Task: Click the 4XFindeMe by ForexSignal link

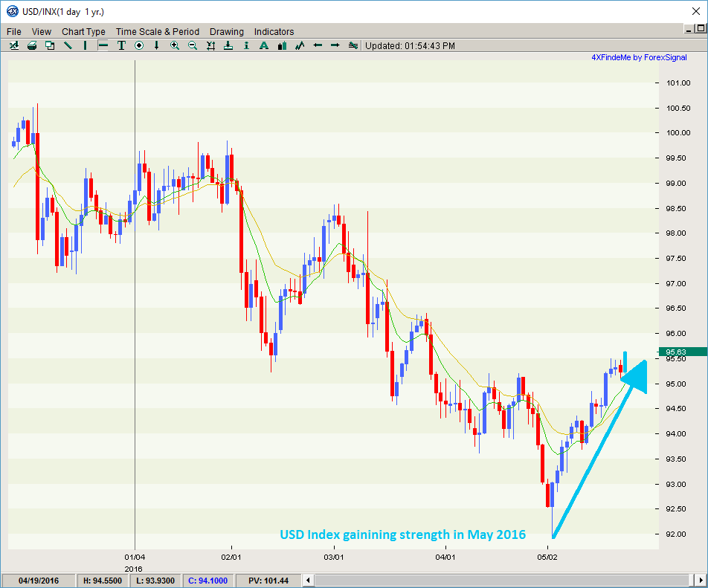Action: pos(639,57)
